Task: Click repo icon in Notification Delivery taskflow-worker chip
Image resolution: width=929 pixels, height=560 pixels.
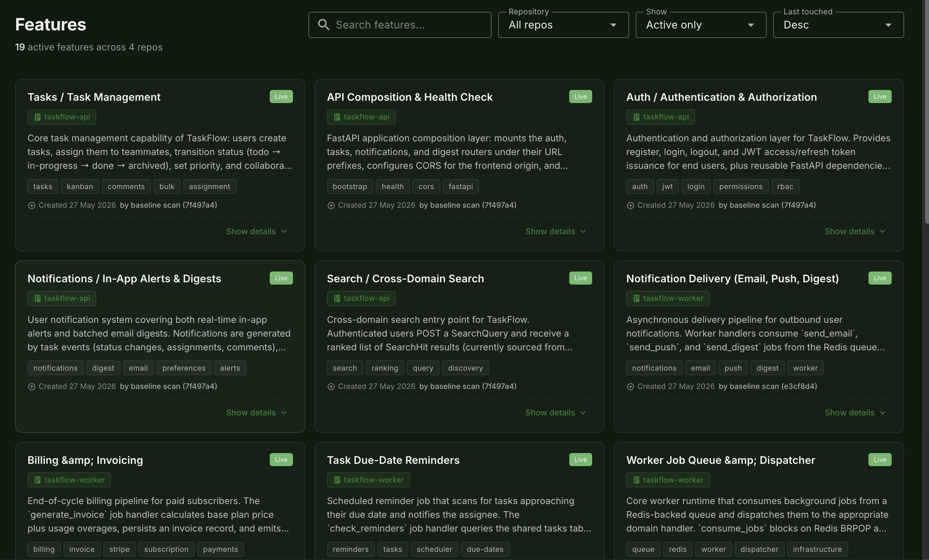Action: (636, 298)
